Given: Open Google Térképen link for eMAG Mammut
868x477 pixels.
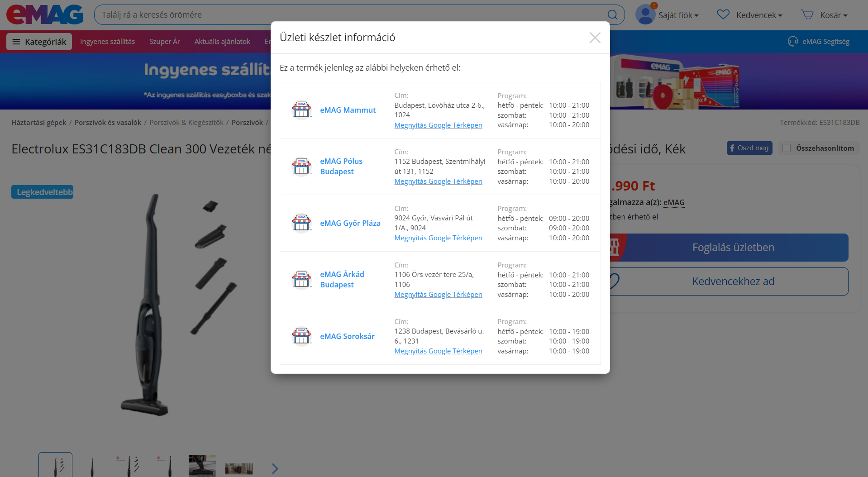Looking at the screenshot, I should point(438,125).
